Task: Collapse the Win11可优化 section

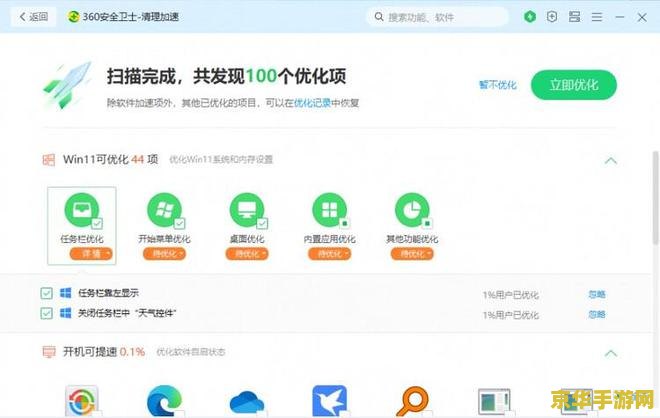Action: pyautogui.click(x=611, y=160)
